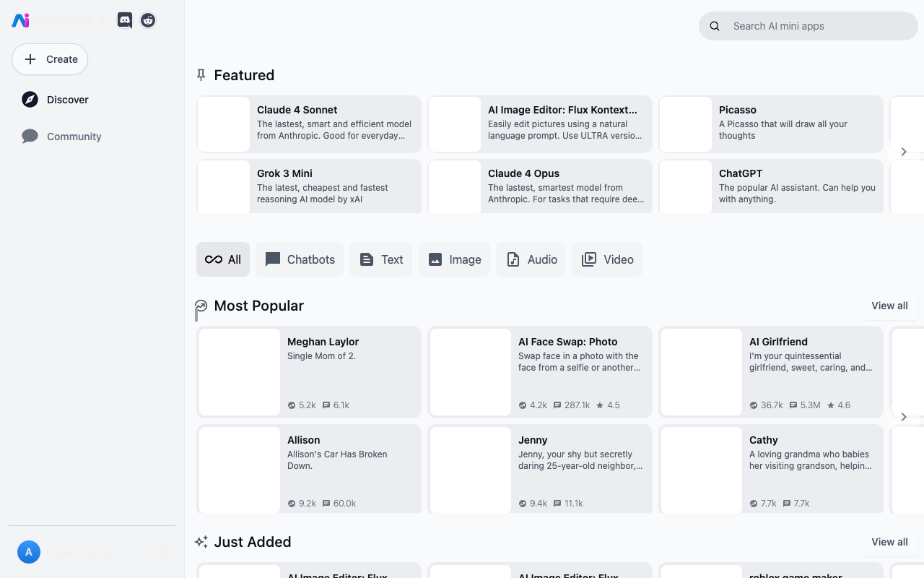
Task: Filter apps by the Audio tab
Action: pyautogui.click(x=531, y=259)
